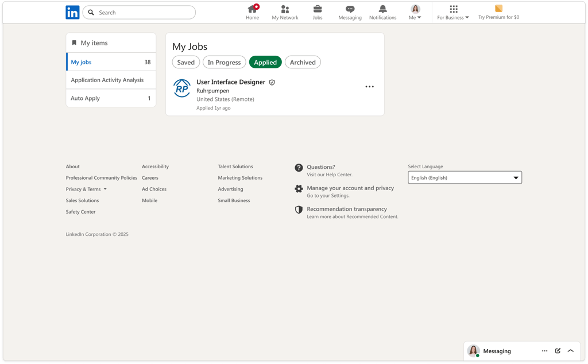Open Auto Apply in sidebar
The image size is (588, 364).
(111, 98)
